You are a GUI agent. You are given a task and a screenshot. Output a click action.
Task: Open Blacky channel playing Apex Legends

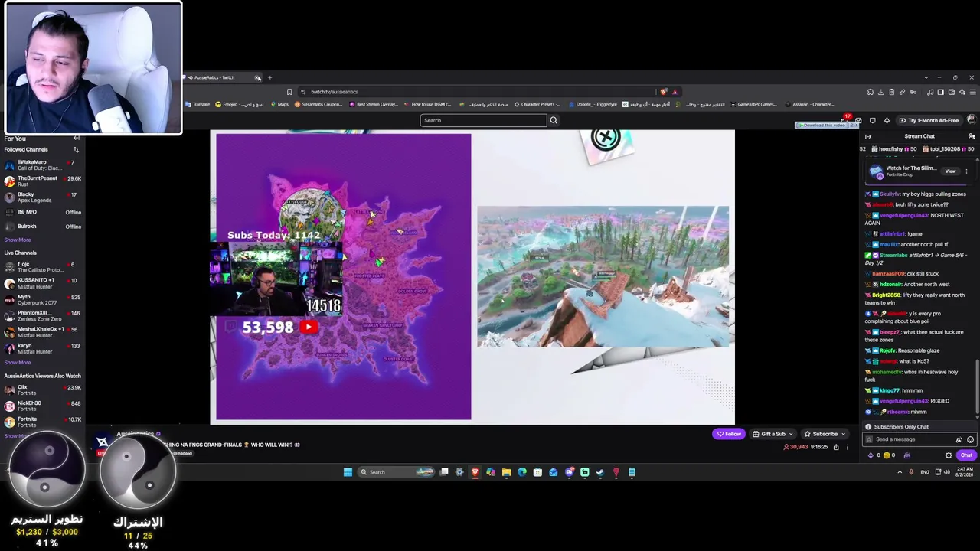[x=42, y=197]
